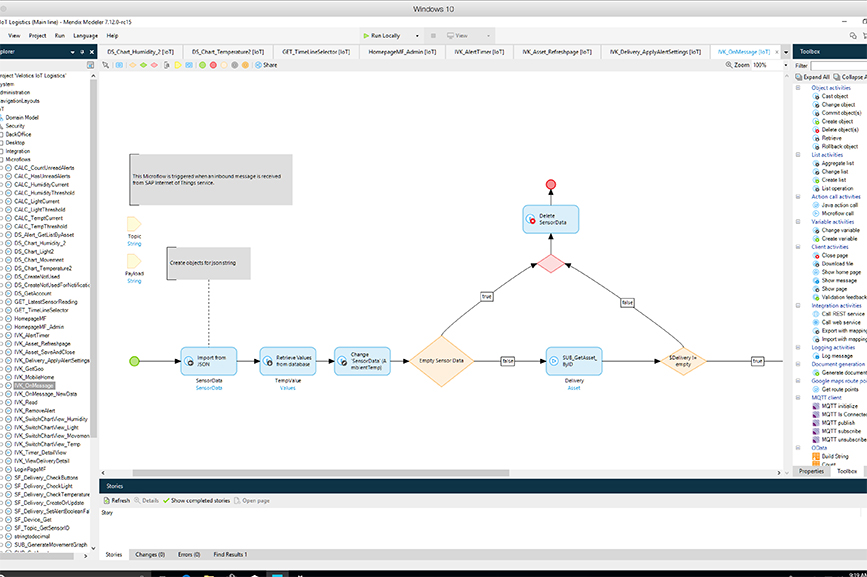
Task: Open the Zoom percentage dropdown
Action: (x=786, y=65)
